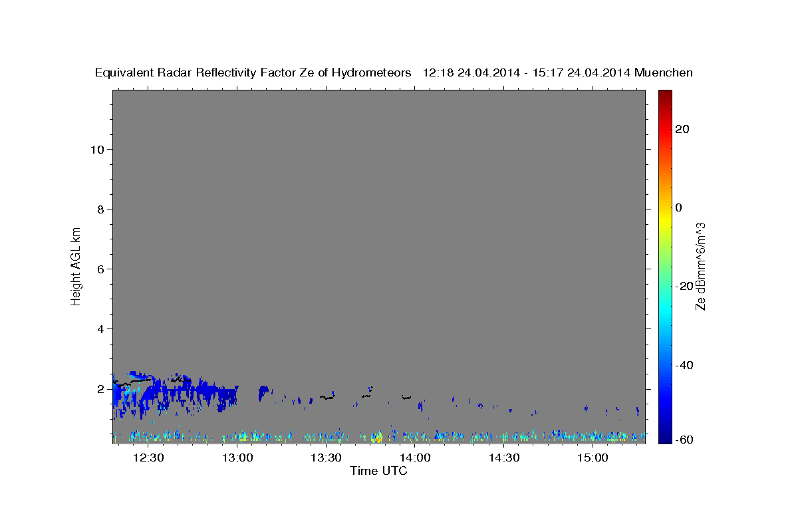Click the colorbar value label -60

pos(684,440)
